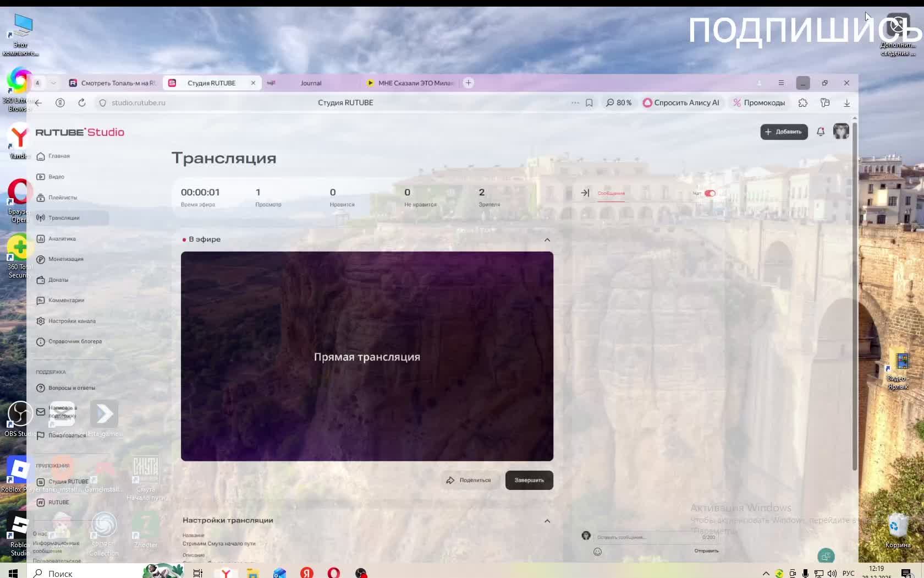
Task: Switch to the МНЕ Сказали ЭТО Милая tab
Action: tap(411, 83)
